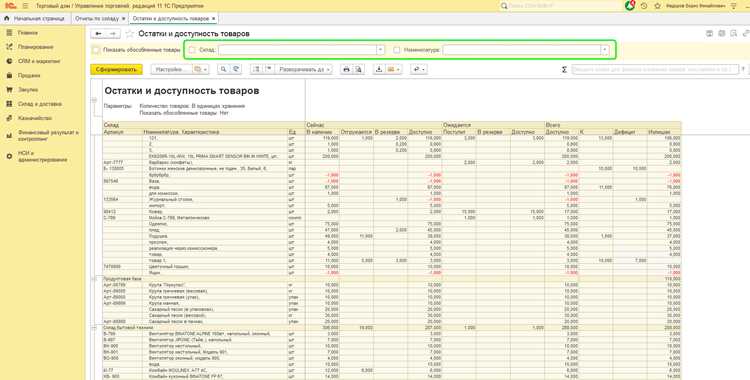Click first icon in top-right form tools

(710, 34)
